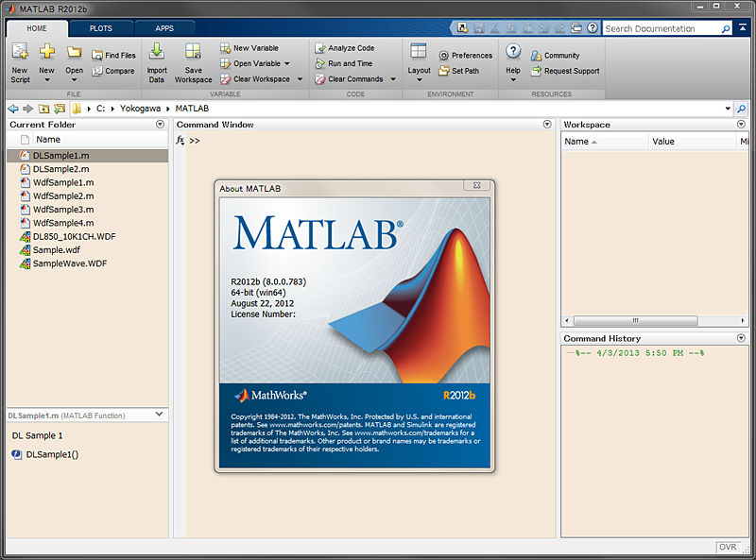The image size is (756, 560).
Task: Click DLSample1() function in details panel
Action: pyautogui.click(x=52, y=454)
